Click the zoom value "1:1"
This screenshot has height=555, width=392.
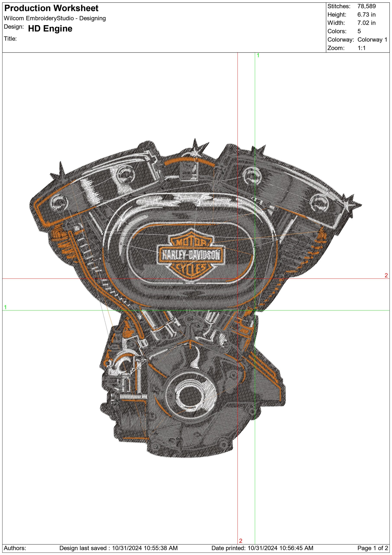point(361,48)
